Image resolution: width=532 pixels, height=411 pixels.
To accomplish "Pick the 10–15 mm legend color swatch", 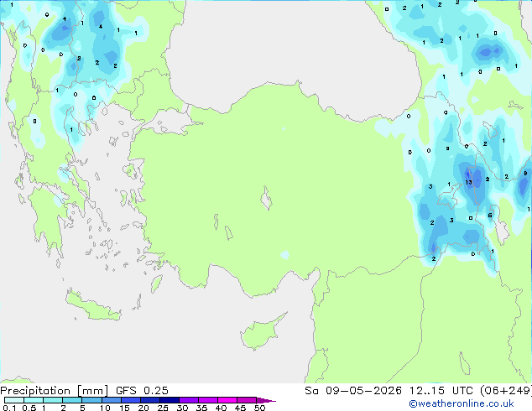I will point(112,400).
